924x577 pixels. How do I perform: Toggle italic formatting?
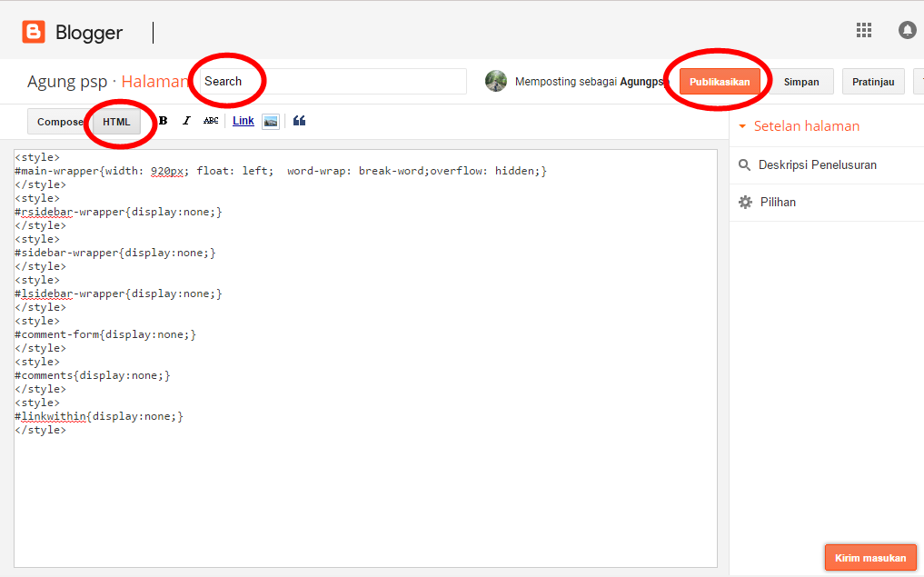point(186,121)
